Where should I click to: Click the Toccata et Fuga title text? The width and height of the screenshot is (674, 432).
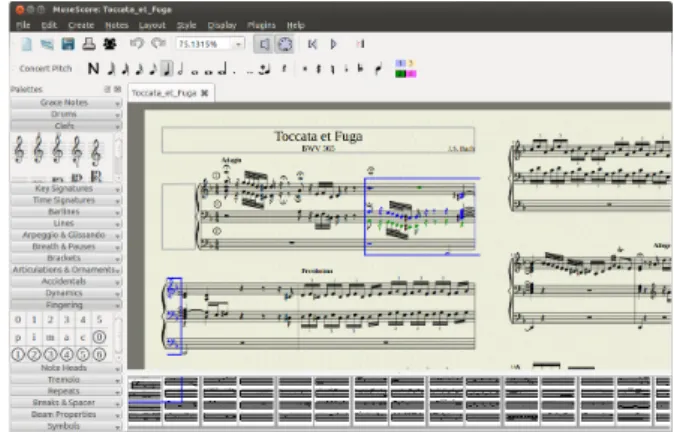pyautogui.click(x=319, y=136)
